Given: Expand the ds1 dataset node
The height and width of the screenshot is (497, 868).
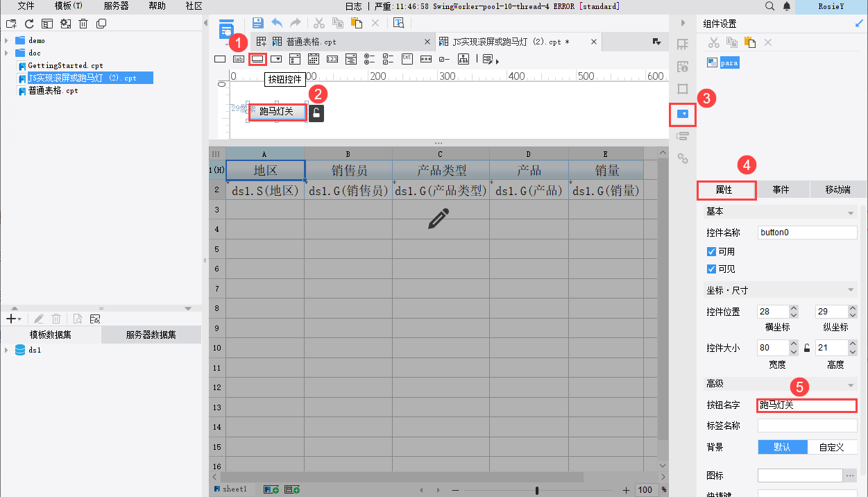Looking at the screenshot, I should click(7, 351).
